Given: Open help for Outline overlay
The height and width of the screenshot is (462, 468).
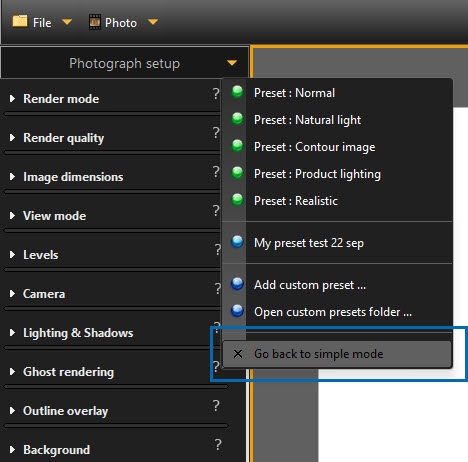Looking at the screenshot, I should pyautogui.click(x=216, y=406).
